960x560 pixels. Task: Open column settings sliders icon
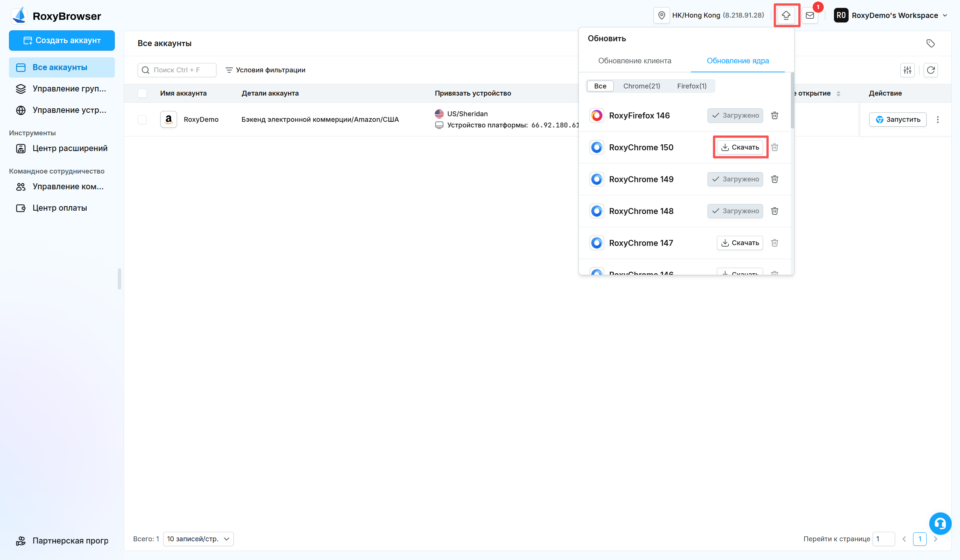coord(907,70)
